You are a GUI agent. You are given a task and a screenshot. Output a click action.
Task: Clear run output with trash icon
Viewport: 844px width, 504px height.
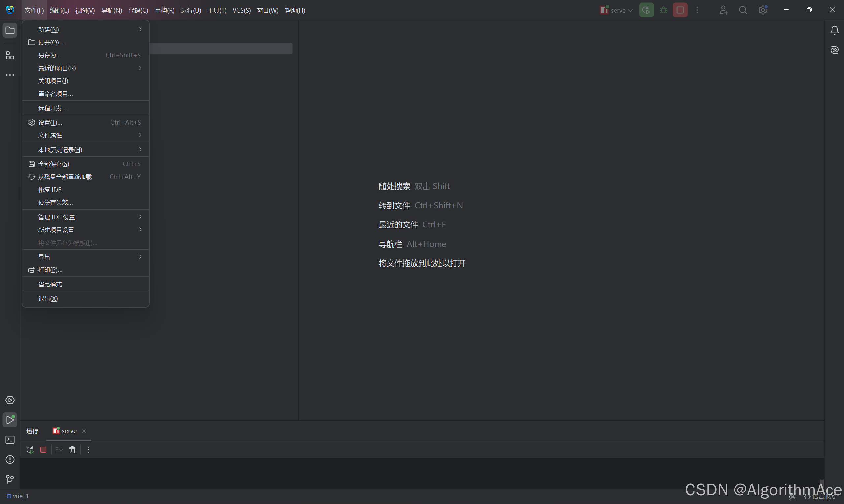pyautogui.click(x=72, y=450)
